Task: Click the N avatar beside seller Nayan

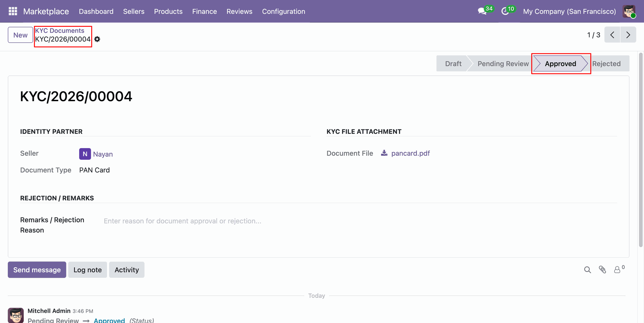Action: tap(85, 154)
